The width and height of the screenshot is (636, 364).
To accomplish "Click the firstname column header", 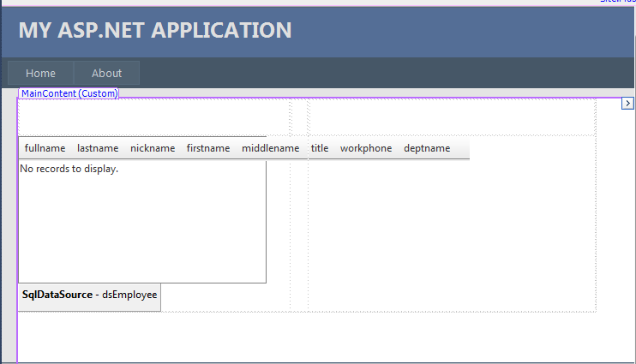I will 208,148.
